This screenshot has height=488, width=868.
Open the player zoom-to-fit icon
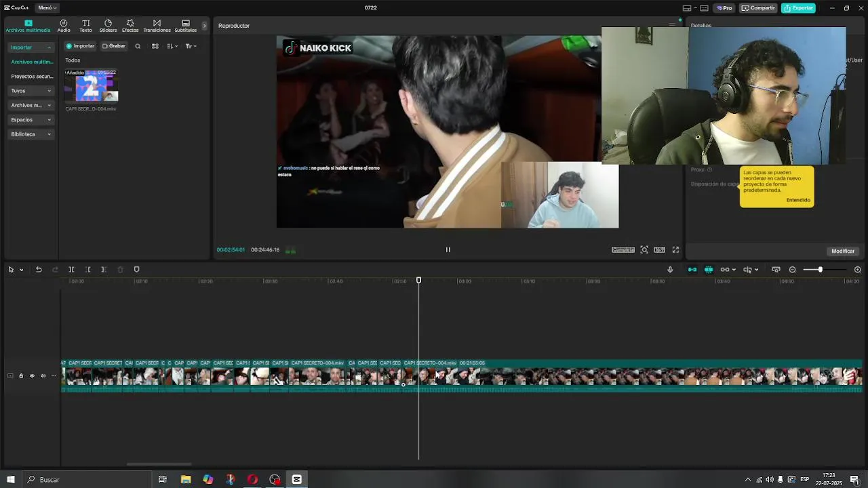pyautogui.click(x=644, y=249)
